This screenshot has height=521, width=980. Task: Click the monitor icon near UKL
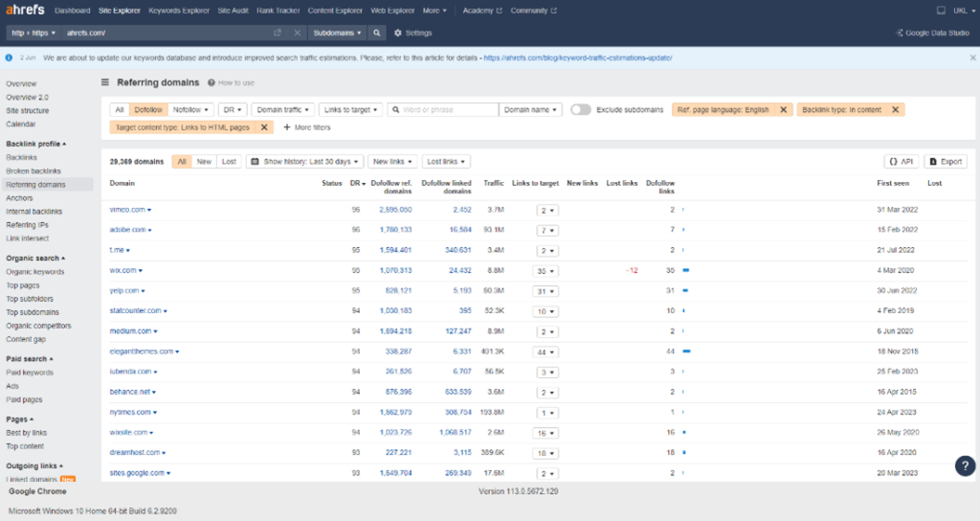tap(941, 11)
